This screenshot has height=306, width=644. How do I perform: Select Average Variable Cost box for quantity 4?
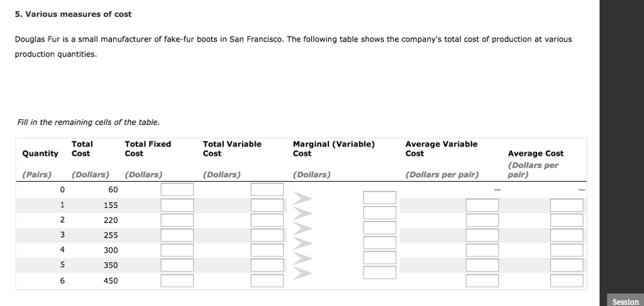(x=482, y=250)
